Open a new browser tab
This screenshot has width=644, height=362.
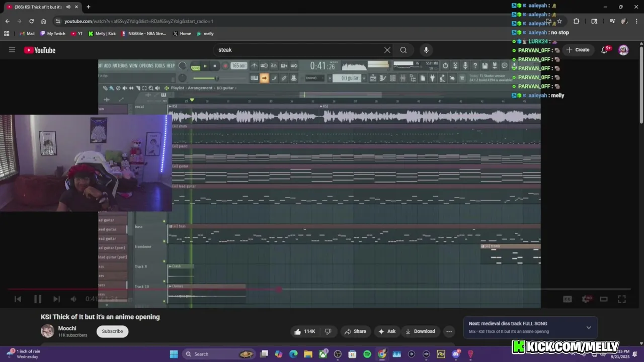pyautogui.click(x=88, y=7)
